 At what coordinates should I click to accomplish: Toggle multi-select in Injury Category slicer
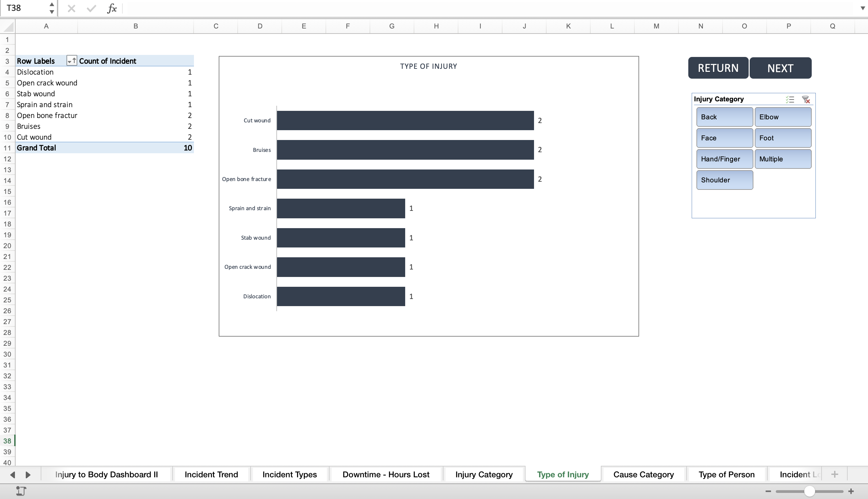790,99
